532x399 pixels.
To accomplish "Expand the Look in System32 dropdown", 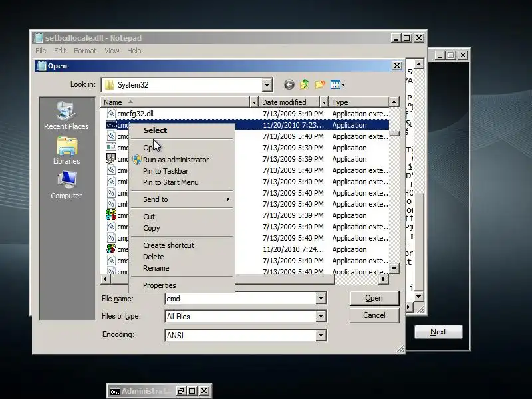I will pos(267,85).
